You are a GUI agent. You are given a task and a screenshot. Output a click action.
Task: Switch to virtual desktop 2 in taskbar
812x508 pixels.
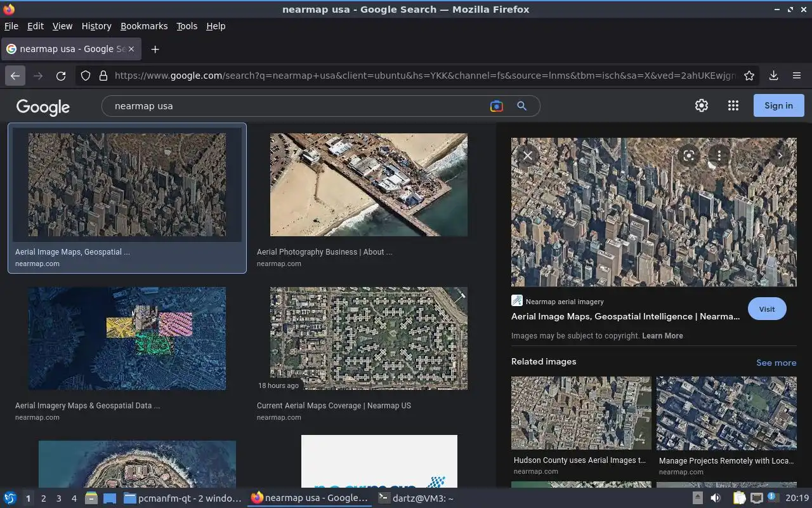click(43, 498)
